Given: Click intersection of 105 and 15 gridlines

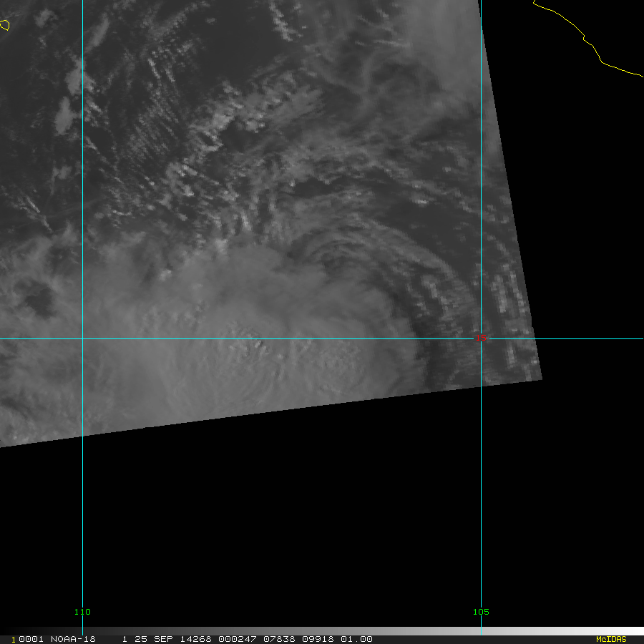Looking at the screenshot, I should pyautogui.click(x=481, y=339).
